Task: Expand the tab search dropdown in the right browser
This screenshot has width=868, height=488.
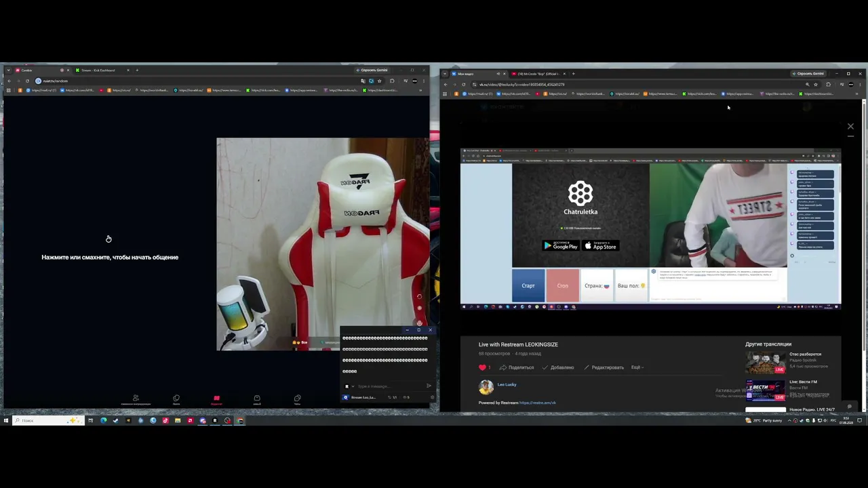Action: click(x=445, y=74)
